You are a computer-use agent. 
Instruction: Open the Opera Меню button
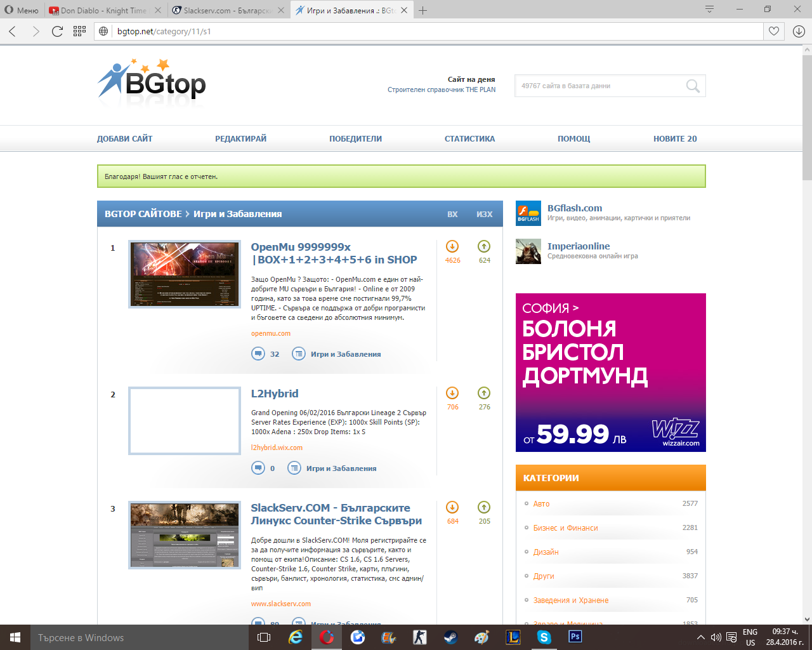(x=22, y=10)
